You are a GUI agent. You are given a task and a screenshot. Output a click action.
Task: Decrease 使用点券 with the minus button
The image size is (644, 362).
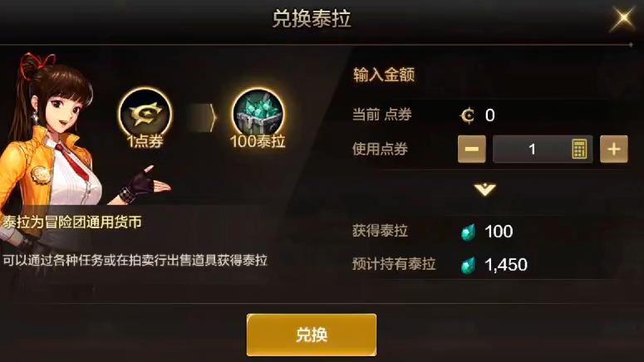pos(471,149)
